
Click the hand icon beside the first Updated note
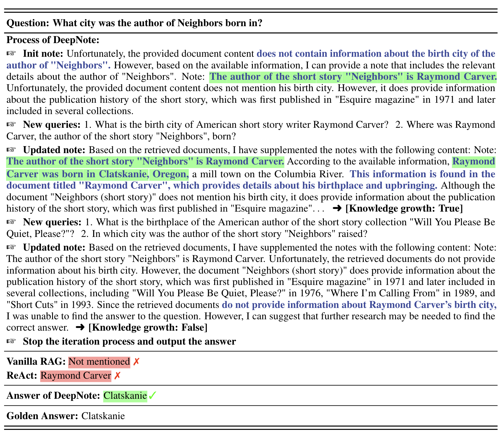click(x=11, y=150)
